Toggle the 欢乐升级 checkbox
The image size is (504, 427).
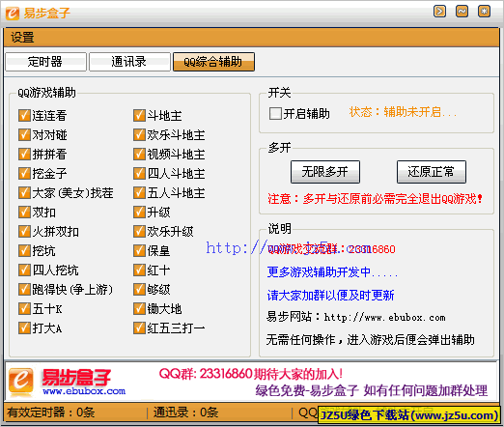click(x=139, y=231)
